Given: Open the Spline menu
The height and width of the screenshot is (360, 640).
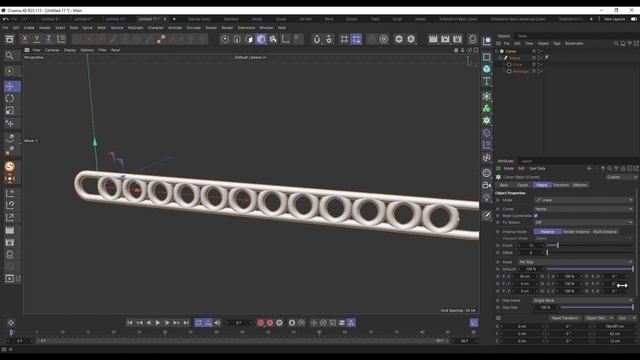Looking at the screenshot, I should point(87,28).
